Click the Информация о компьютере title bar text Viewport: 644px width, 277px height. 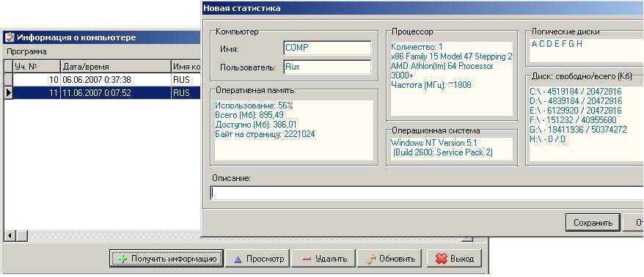76,37
